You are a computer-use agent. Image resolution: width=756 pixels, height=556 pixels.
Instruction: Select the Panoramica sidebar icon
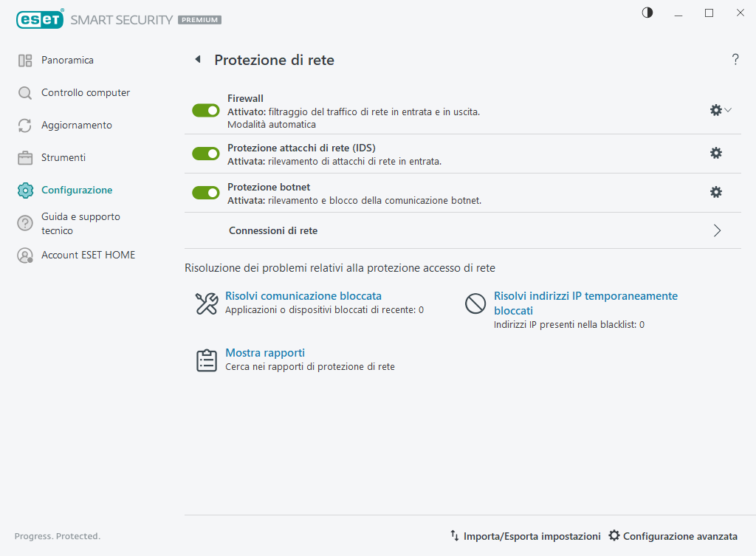coord(24,60)
